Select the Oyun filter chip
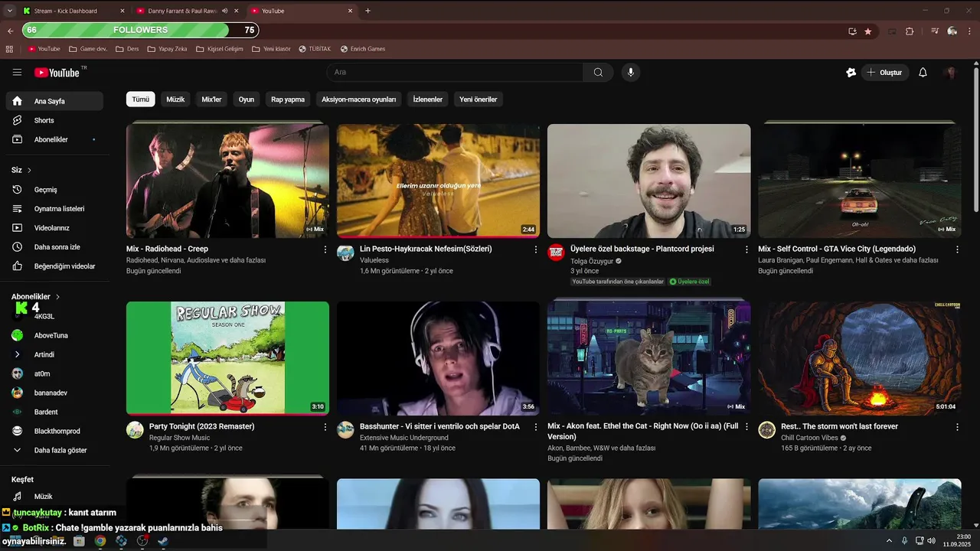This screenshot has width=980, height=551. [246, 99]
